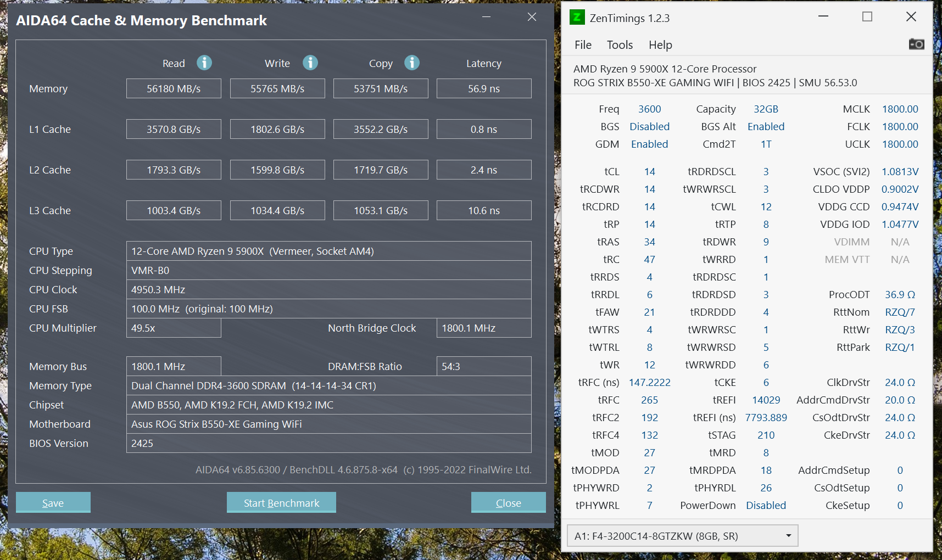Click the ZenTimings app logo icon
This screenshot has height=560, width=942.
click(x=577, y=18)
